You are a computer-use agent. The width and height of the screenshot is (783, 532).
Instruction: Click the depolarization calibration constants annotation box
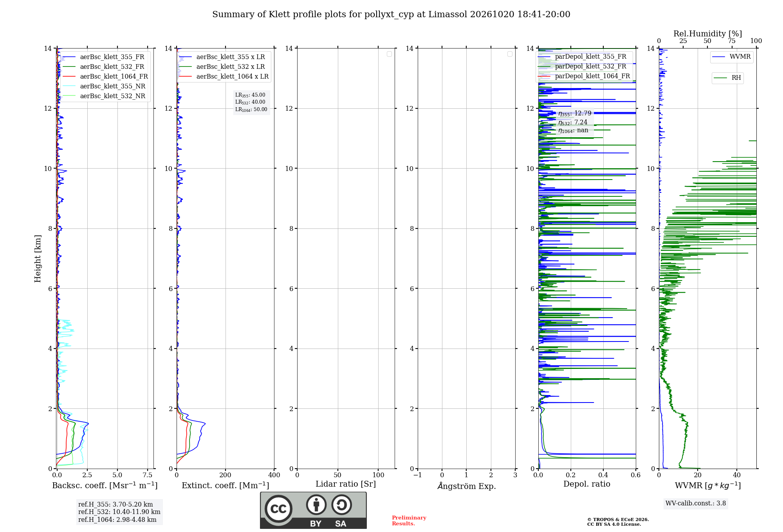pos(575,122)
